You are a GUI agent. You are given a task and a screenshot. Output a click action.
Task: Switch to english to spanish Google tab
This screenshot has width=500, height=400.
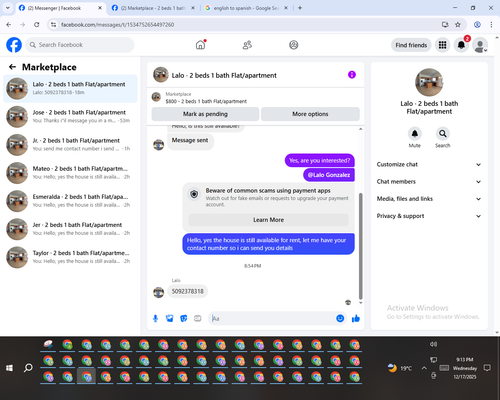point(246,8)
